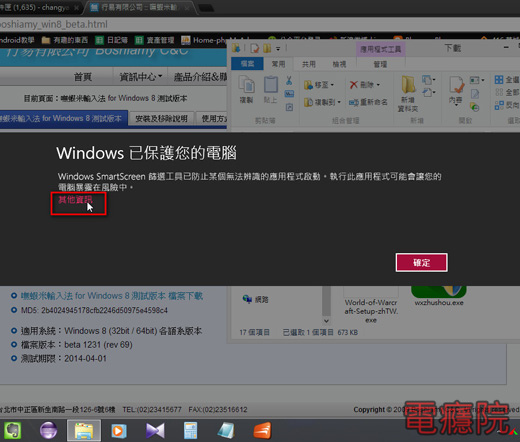The width and height of the screenshot is (520, 442).
Task: Click the history icon with clock in ribbon
Action: [x=475, y=107]
